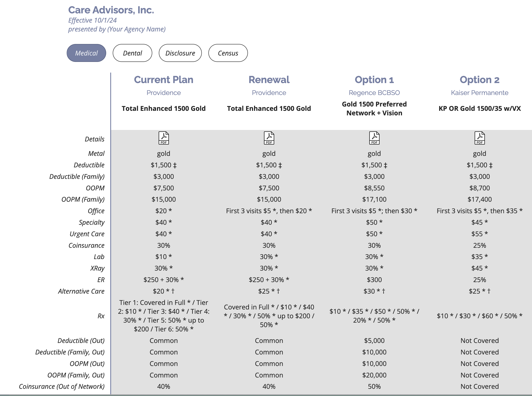Click the Rx cell under Option 2

[x=480, y=316]
